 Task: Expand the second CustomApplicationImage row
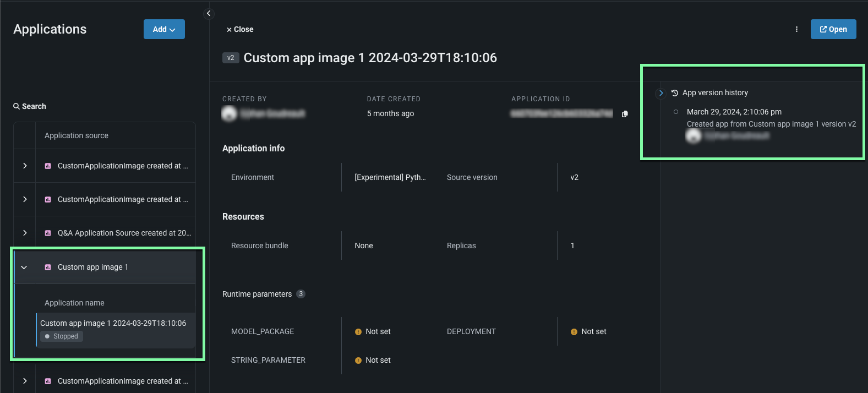[25, 199]
